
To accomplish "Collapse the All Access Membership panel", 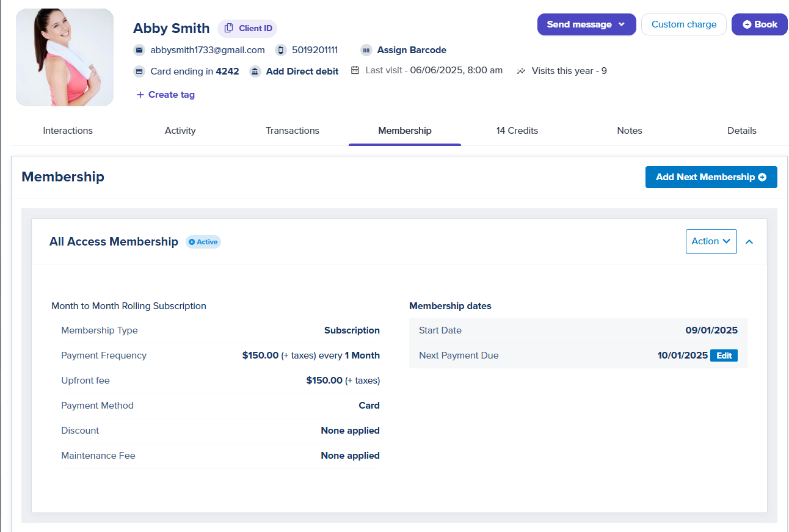I will [x=749, y=242].
